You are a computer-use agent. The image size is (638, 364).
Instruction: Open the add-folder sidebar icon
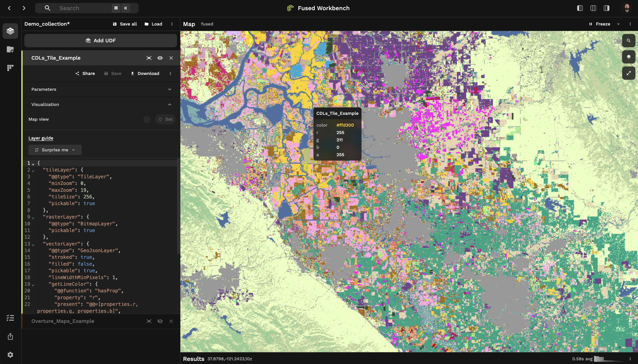[10, 49]
